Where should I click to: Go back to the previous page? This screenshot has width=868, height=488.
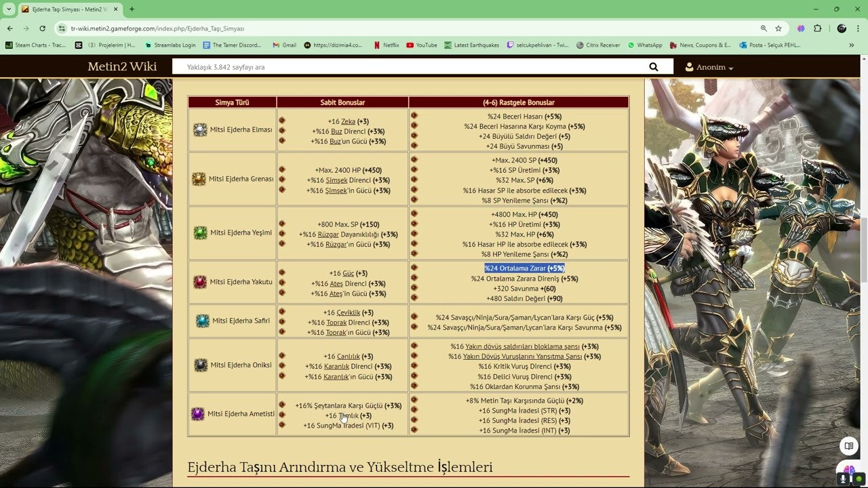(9, 28)
